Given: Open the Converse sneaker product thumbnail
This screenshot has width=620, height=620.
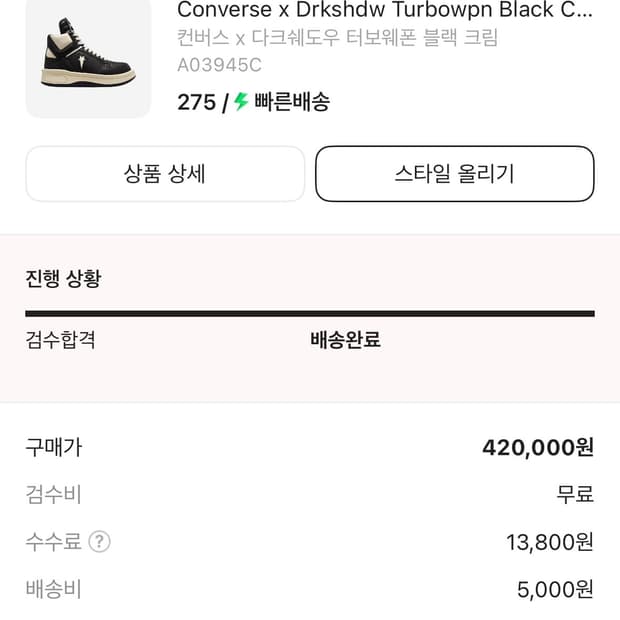Looking at the screenshot, I should pos(88,60).
